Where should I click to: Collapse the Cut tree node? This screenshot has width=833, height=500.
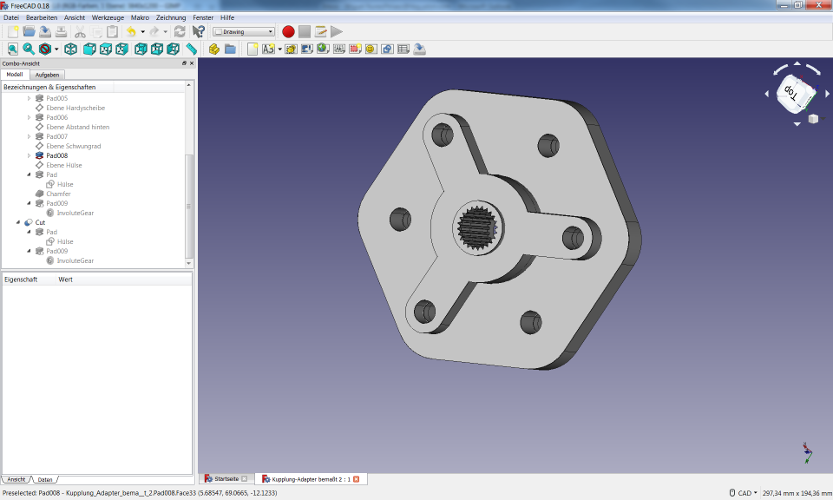[18, 222]
